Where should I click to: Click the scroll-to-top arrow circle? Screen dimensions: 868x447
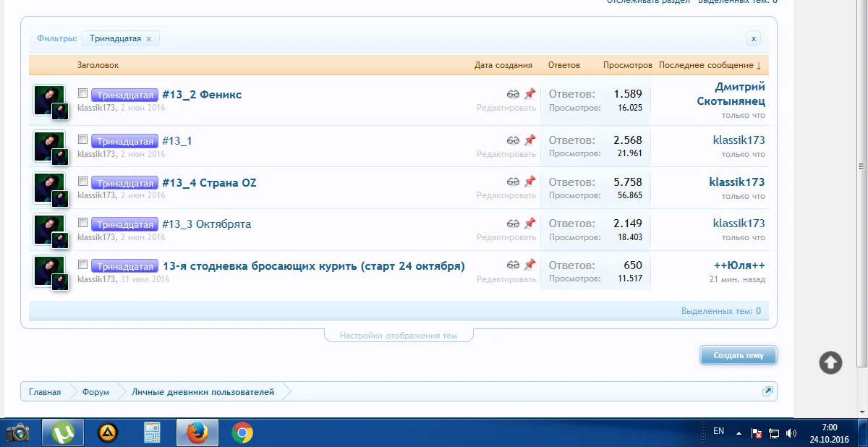830,362
